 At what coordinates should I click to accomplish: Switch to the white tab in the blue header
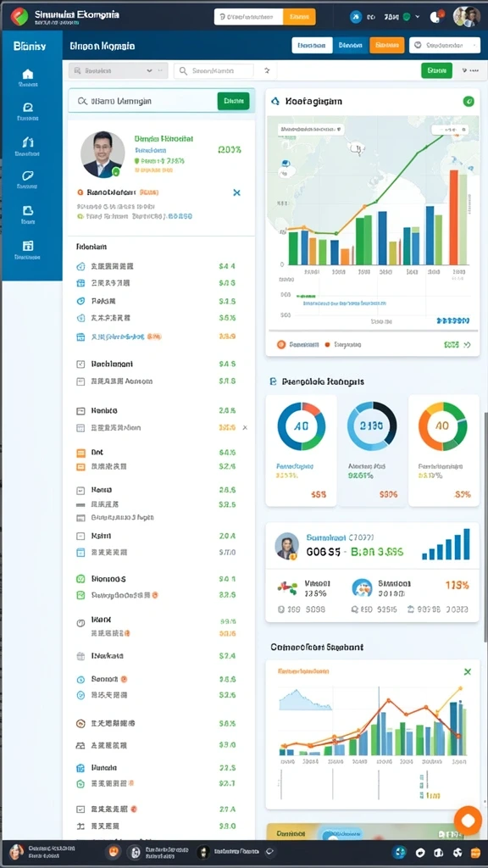click(312, 46)
